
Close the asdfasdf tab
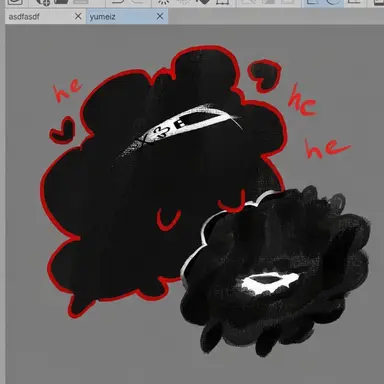78,16
